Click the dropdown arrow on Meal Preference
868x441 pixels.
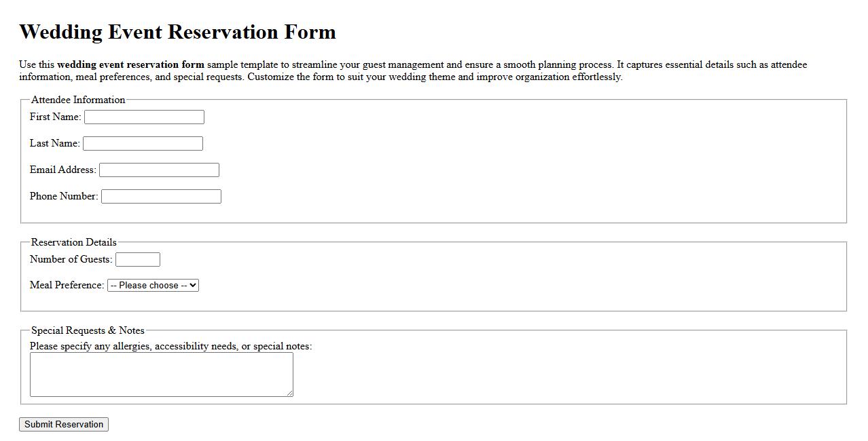(192, 285)
